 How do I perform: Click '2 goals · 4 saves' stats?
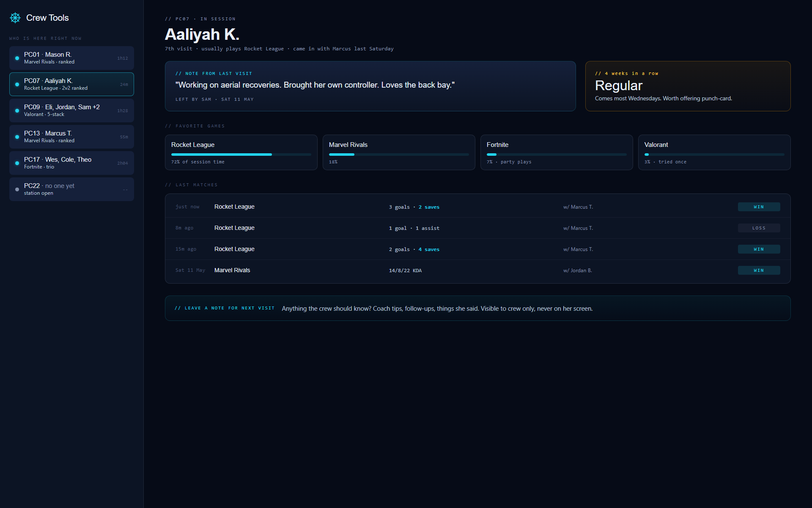pyautogui.click(x=414, y=249)
